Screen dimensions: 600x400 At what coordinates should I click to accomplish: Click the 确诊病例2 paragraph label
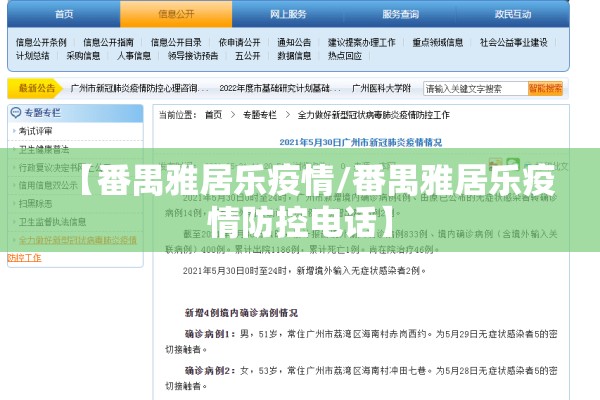pyautogui.click(x=209, y=371)
